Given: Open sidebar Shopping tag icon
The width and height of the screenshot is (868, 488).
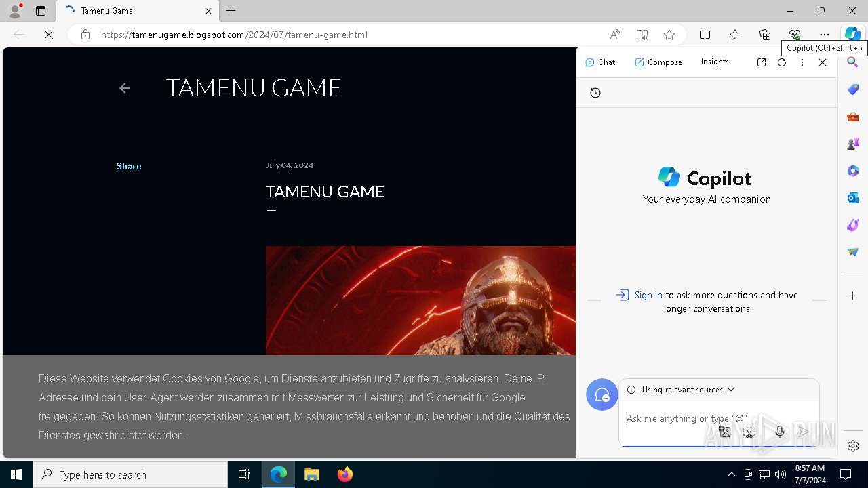Looking at the screenshot, I should (x=853, y=89).
